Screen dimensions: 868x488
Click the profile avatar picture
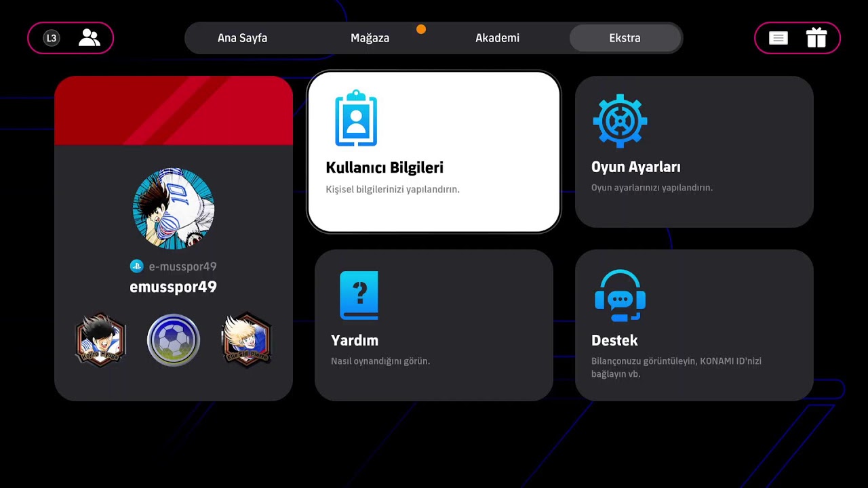tap(174, 209)
